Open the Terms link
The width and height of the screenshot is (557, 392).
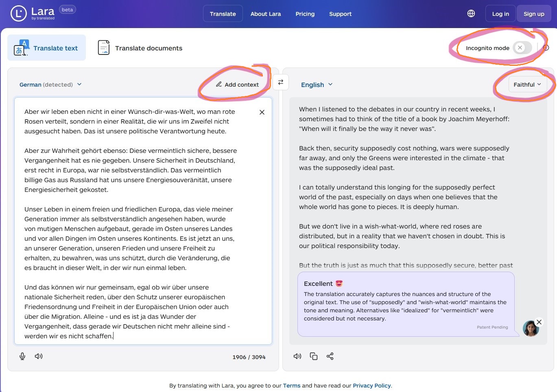(x=292, y=385)
